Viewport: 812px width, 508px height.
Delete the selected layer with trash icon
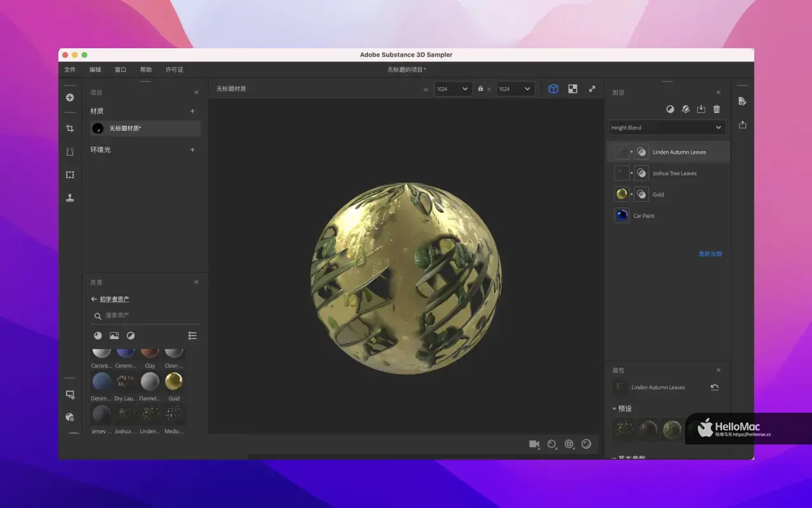(717, 109)
